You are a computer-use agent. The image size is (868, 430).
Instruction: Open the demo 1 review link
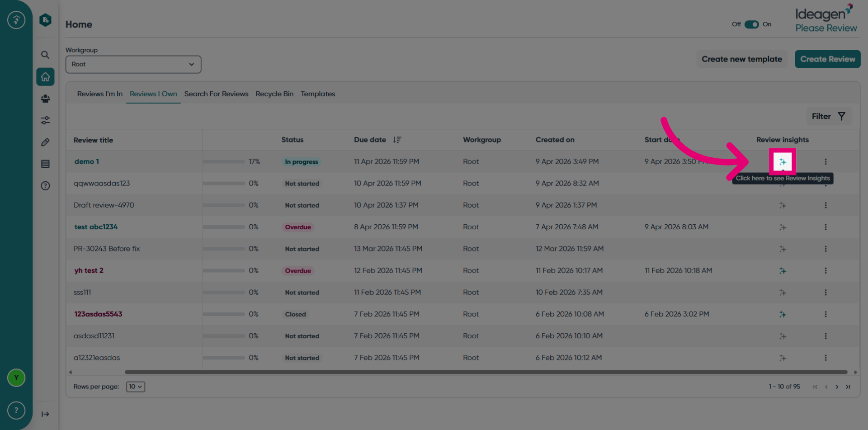point(86,161)
